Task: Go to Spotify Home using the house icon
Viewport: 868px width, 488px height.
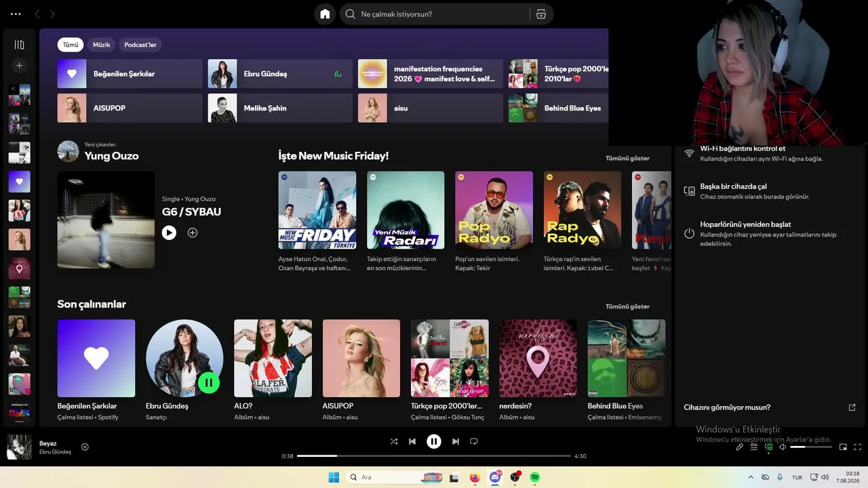Action: (x=325, y=14)
